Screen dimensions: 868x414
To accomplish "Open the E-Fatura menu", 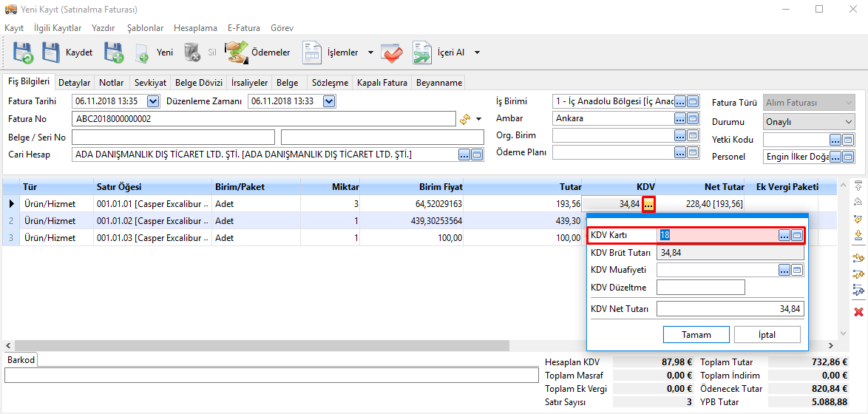I will click(x=244, y=28).
